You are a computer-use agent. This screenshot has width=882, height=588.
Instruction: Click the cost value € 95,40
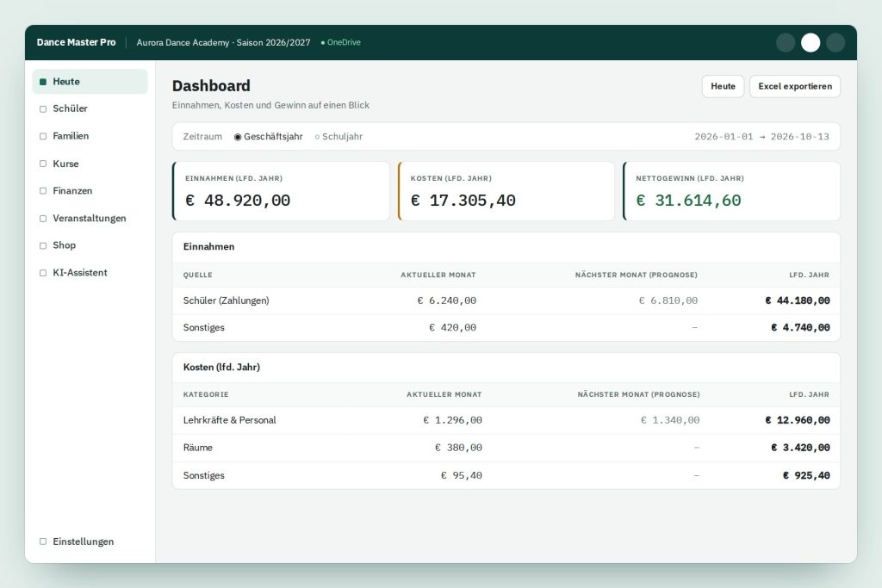tap(462, 475)
